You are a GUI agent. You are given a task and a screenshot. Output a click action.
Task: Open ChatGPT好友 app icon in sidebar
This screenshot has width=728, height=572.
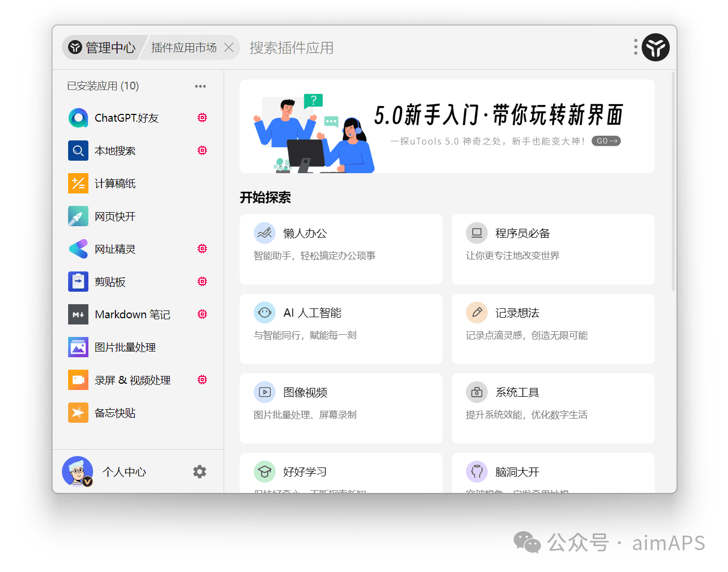tap(78, 118)
